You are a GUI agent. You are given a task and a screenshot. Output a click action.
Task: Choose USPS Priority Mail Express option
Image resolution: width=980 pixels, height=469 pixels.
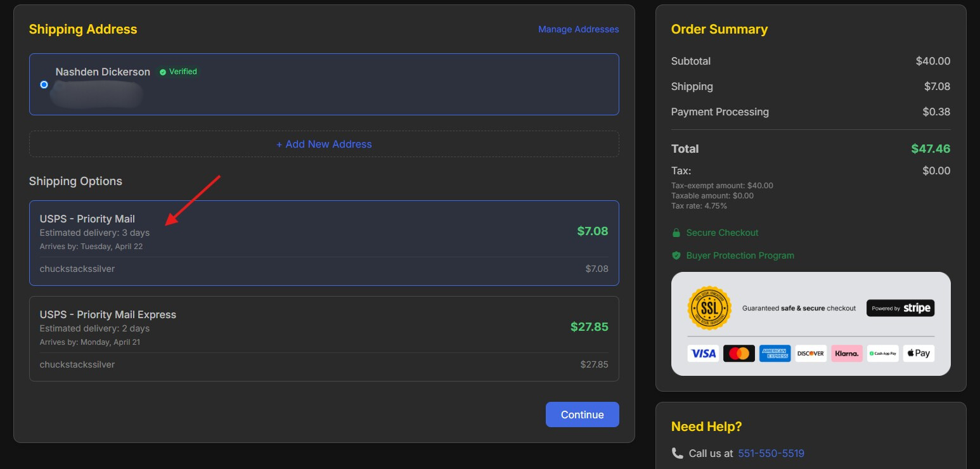pos(324,339)
